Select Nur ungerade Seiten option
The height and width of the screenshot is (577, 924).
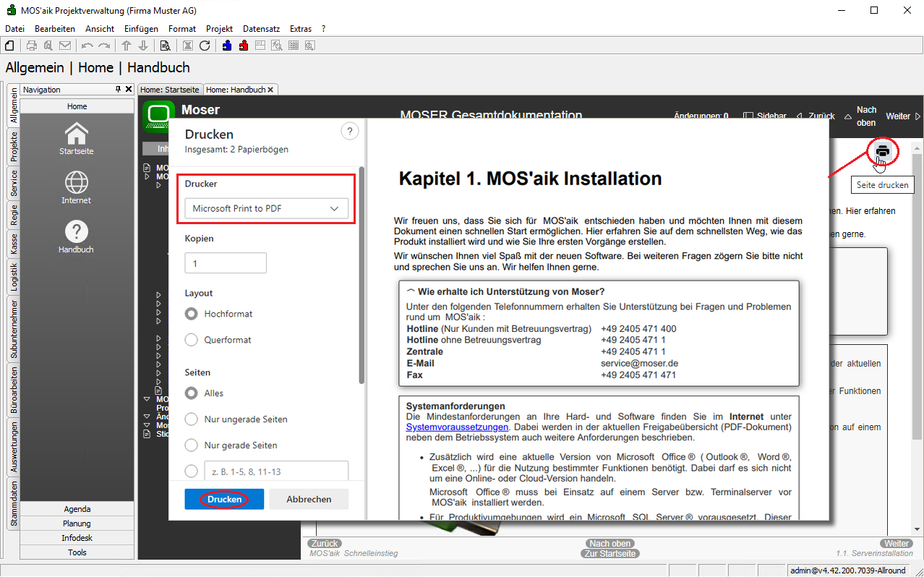click(x=192, y=419)
